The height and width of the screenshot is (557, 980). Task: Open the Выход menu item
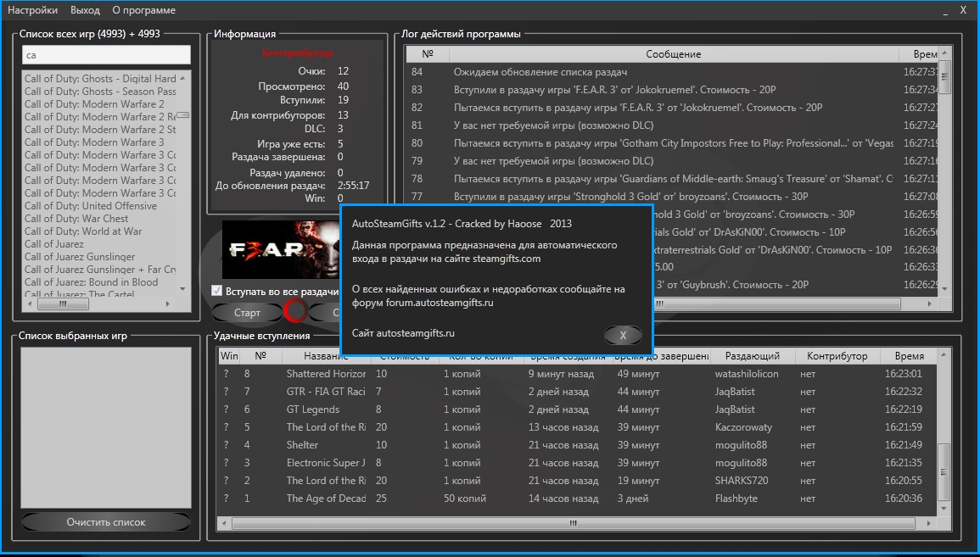click(x=85, y=10)
